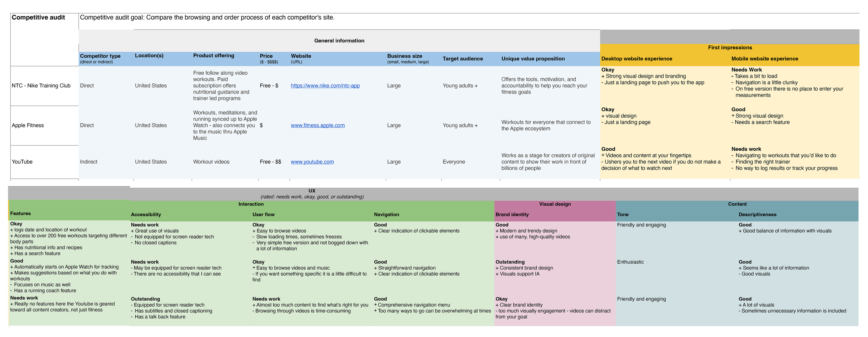Click the competitive audit goal text cell
The width and height of the screenshot is (868, 337).
pos(207,18)
